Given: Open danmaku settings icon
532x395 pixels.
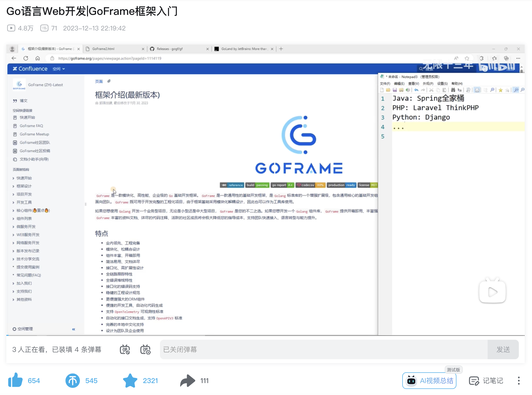Looking at the screenshot, I should (x=146, y=350).
